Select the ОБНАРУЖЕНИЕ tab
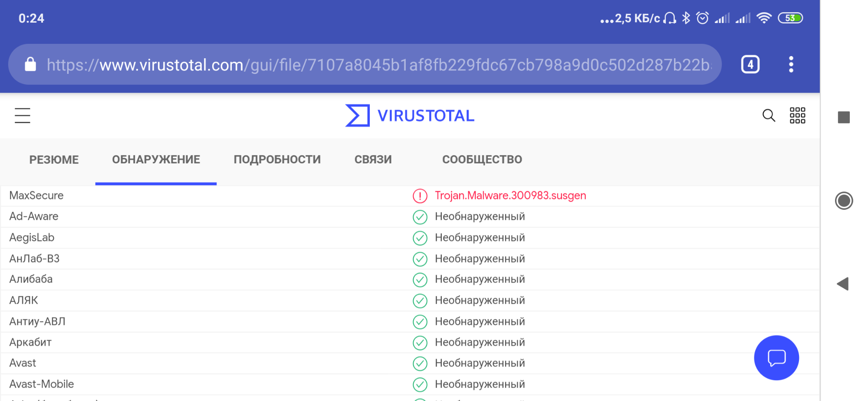This screenshot has width=868, height=401. (156, 159)
